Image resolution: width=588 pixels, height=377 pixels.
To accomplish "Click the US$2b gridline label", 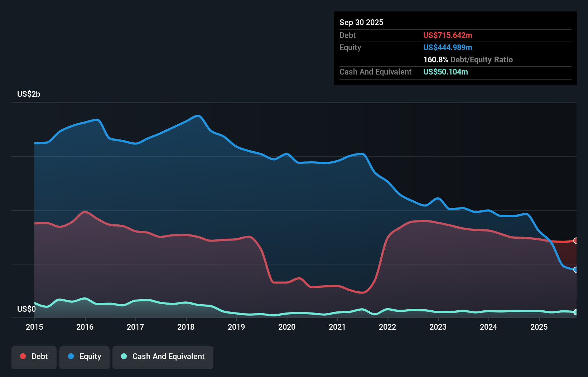I will 29,94.
